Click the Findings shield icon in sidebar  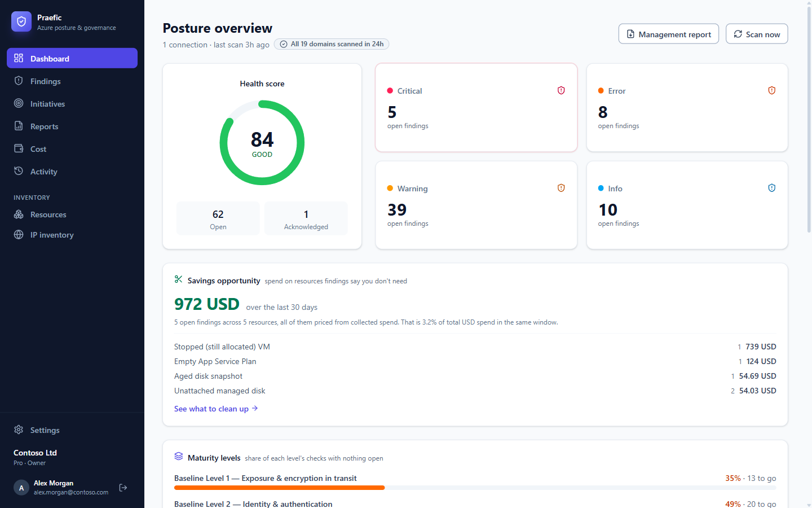tap(19, 81)
